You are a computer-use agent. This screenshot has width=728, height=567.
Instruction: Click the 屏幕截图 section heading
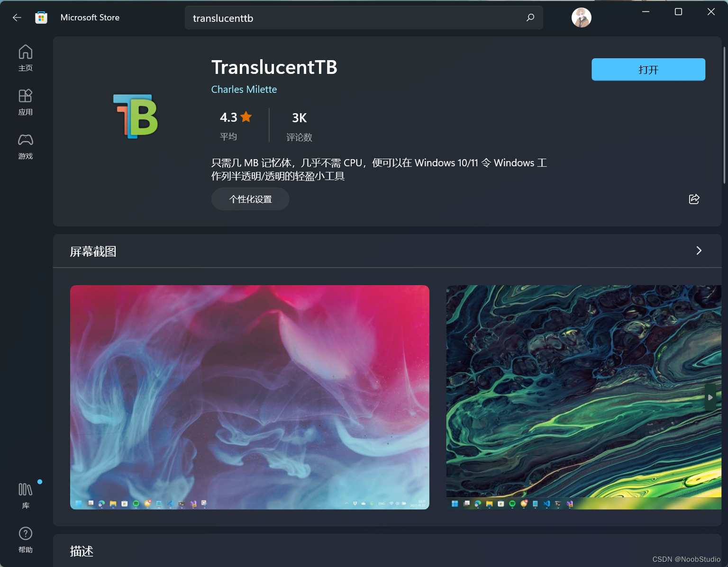point(93,252)
